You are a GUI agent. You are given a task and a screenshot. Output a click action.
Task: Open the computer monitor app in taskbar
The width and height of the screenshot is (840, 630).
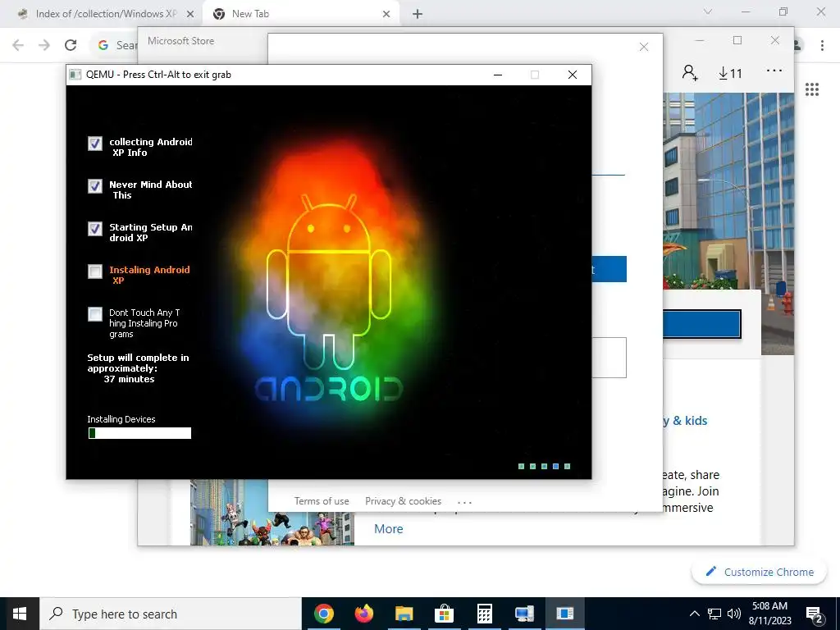pyautogui.click(x=524, y=614)
